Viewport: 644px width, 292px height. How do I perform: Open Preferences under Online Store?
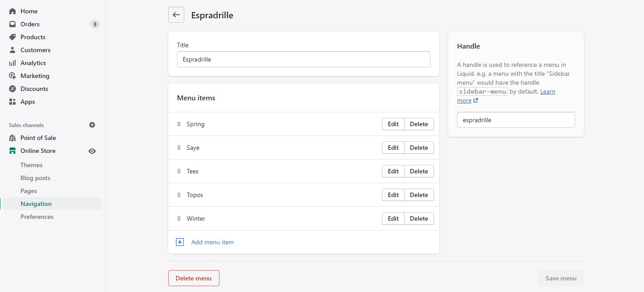point(36,217)
